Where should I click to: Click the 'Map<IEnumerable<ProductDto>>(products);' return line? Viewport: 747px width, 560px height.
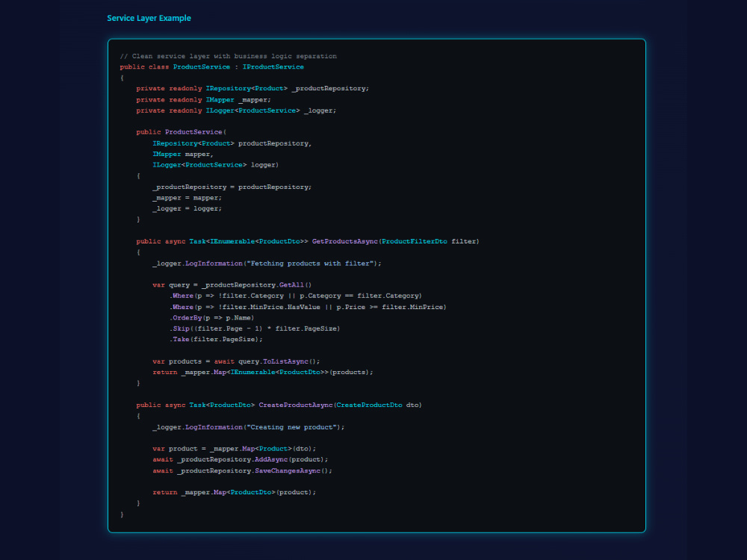[263, 373]
